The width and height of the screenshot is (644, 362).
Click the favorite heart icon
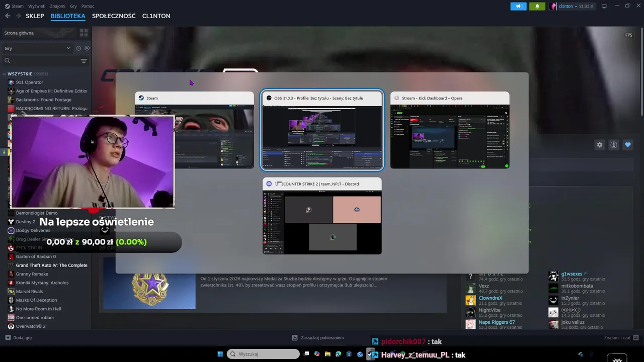click(x=628, y=145)
